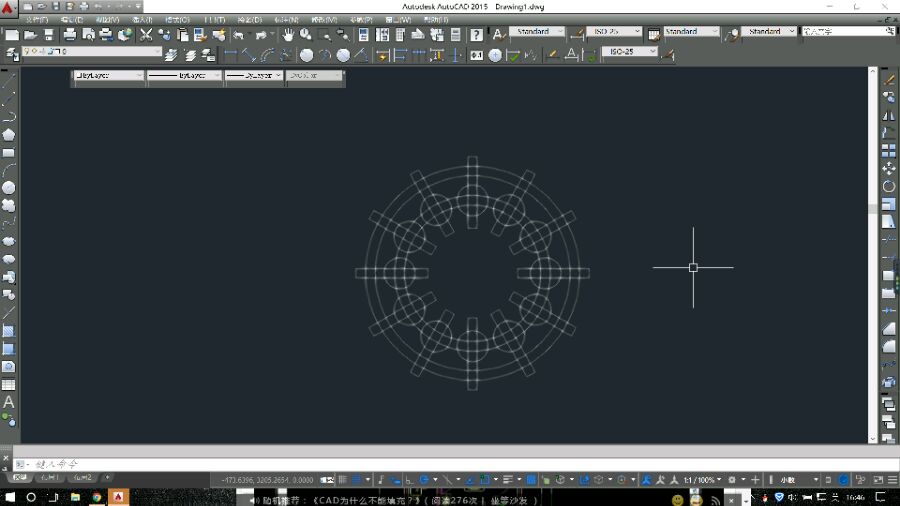Open the ByLayer lineweight dropdown
The image size is (900, 506).
pyautogui.click(x=254, y=76)
